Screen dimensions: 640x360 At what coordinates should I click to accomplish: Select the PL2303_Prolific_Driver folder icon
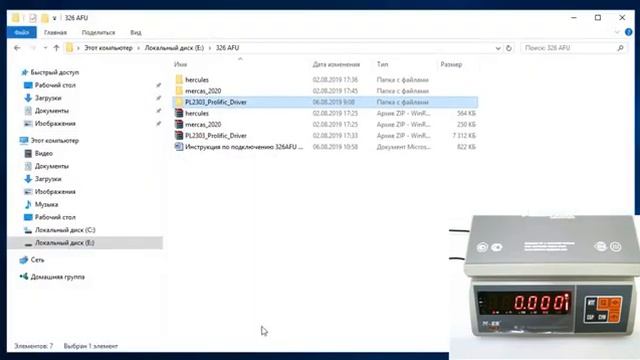[179, 102]
